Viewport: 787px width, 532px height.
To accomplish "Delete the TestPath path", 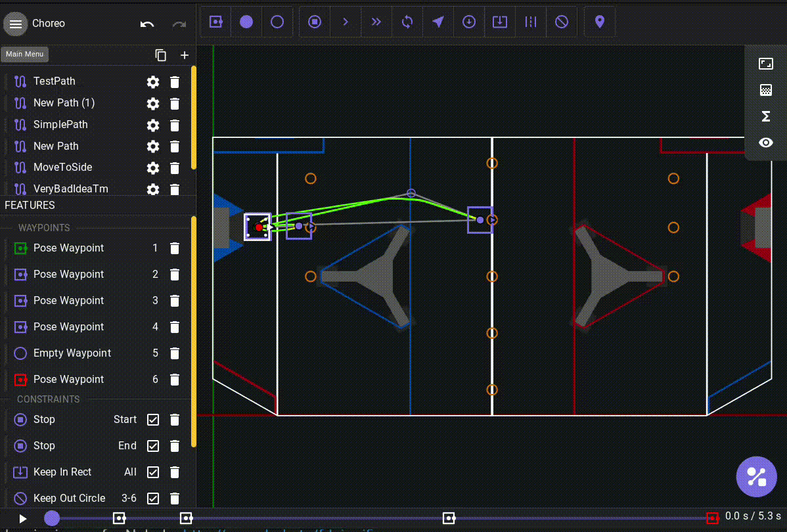I will 175,82.
